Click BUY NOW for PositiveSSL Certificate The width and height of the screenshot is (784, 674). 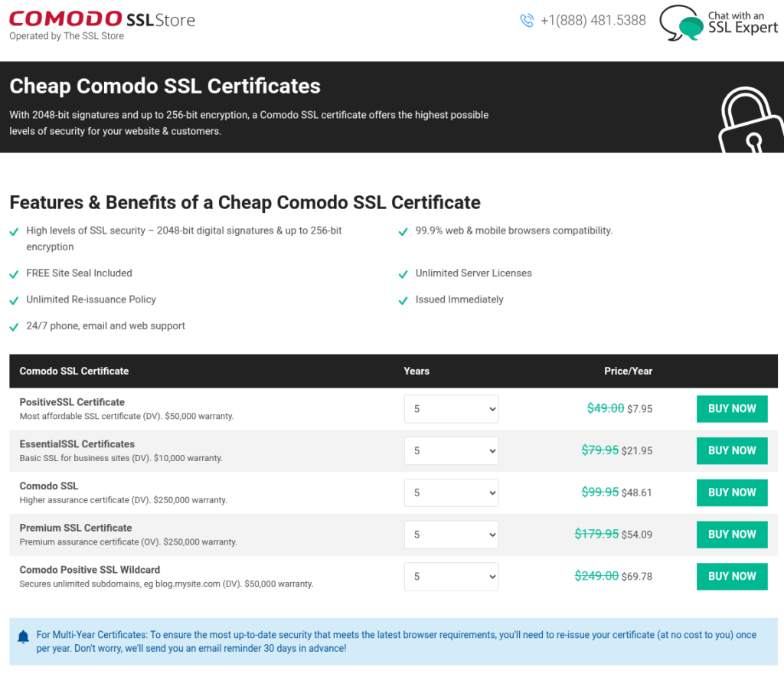click(731, 408)
